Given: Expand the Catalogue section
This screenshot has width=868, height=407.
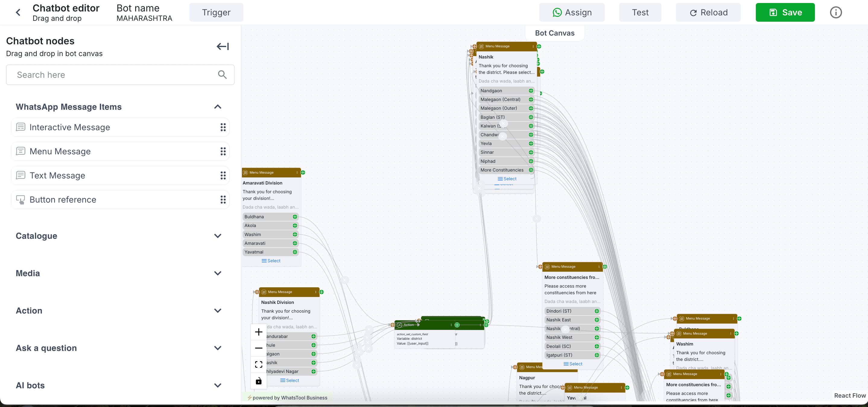Looking at the screenshot, I should (x=218, y=236).
